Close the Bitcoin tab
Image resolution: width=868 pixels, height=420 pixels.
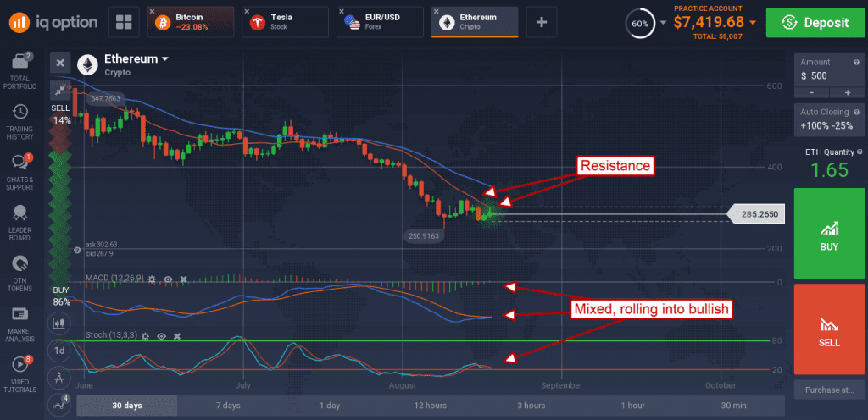click(153, 11)
